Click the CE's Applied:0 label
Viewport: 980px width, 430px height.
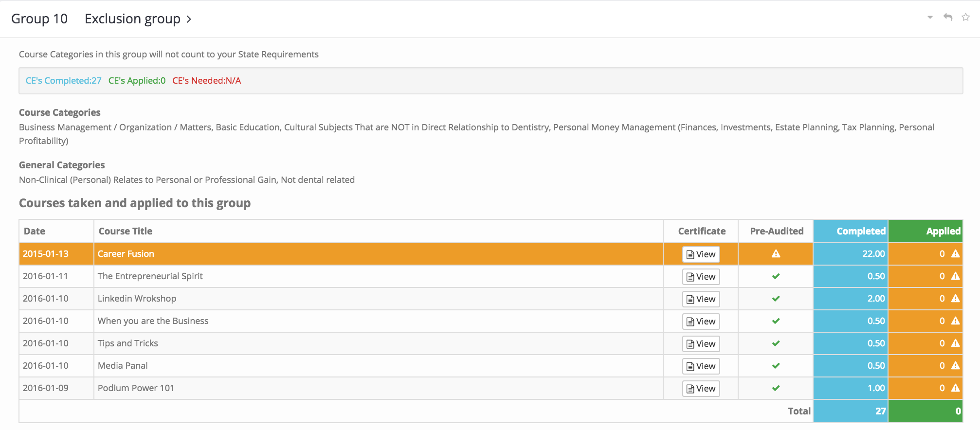coord(137,81)
